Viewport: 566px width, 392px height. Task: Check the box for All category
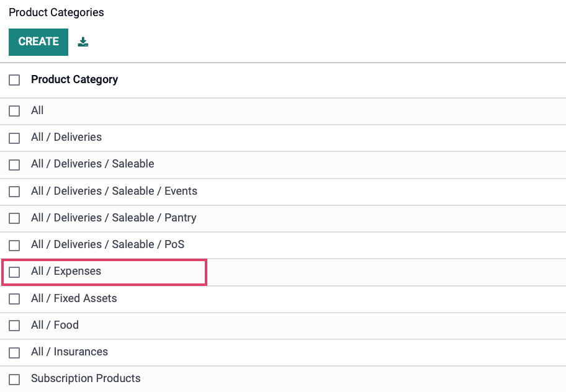pyautogui.click(x=14, y=111)
